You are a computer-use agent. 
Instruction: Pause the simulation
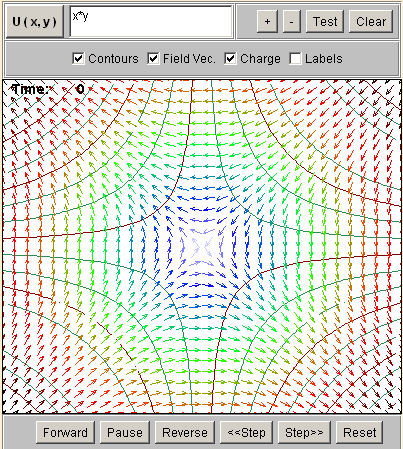[x=125, y=432]
